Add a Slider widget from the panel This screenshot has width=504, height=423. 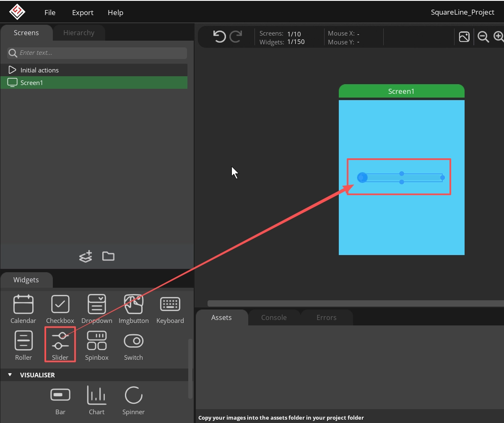coord(60,346)
